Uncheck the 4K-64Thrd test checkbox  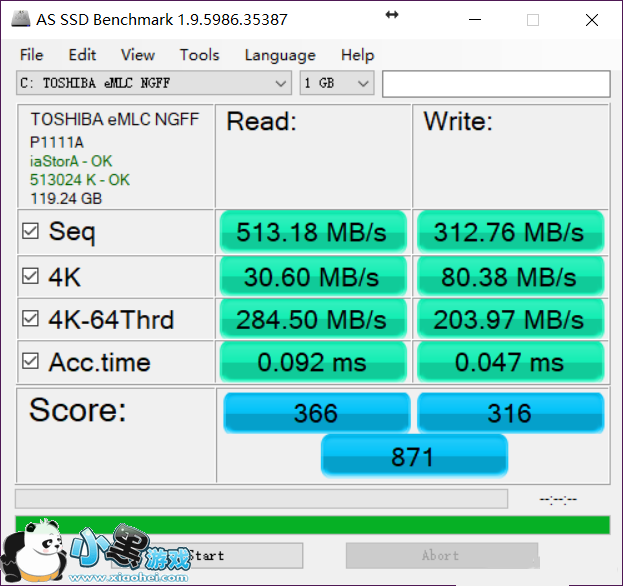pyautogui.click(x=30, y=318)
